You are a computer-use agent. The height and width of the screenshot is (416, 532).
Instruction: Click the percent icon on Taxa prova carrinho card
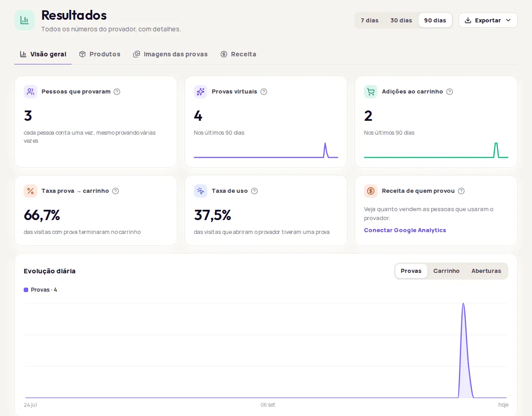point(30,191)
